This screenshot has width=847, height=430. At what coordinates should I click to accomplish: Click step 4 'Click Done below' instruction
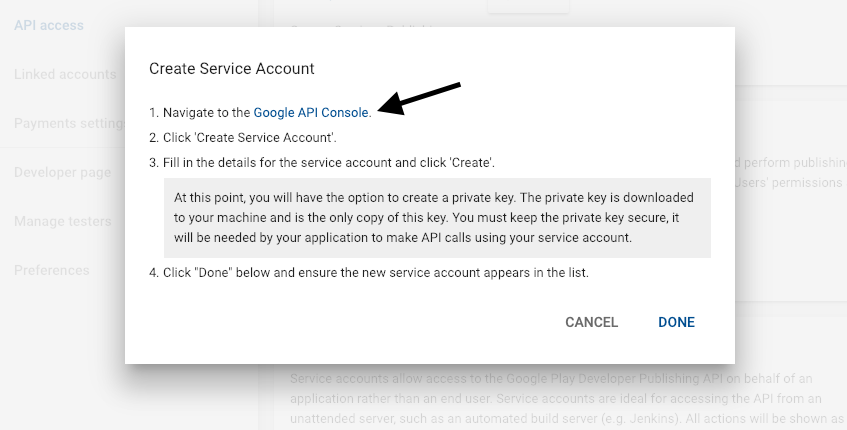point(369,272)
